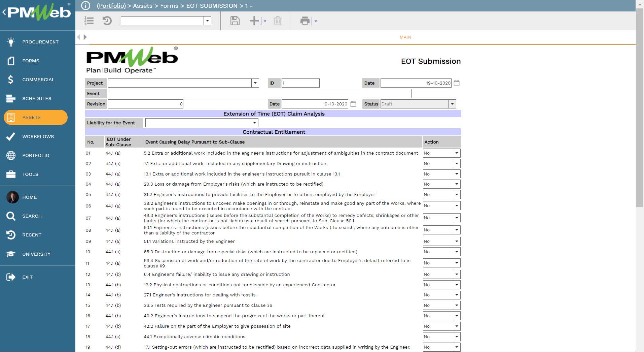Open Action dropdown for row 18 climatic conditions

[457, 337]
